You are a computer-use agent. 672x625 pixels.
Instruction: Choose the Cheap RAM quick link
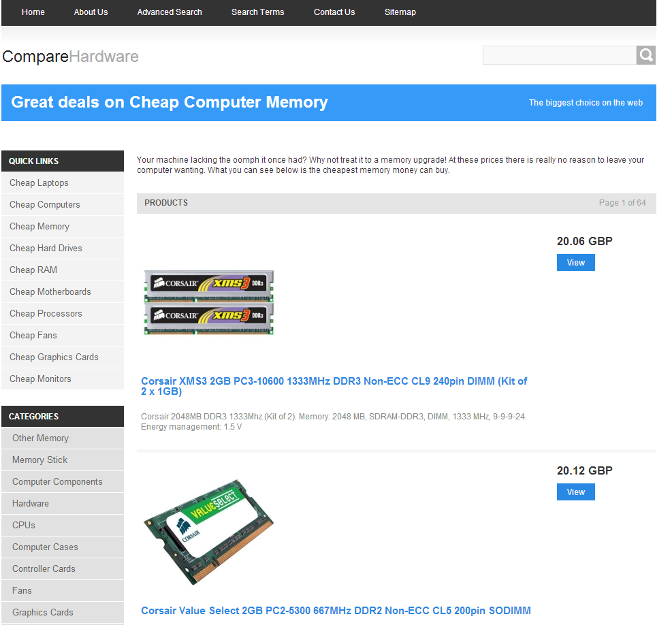coord(63,270)
